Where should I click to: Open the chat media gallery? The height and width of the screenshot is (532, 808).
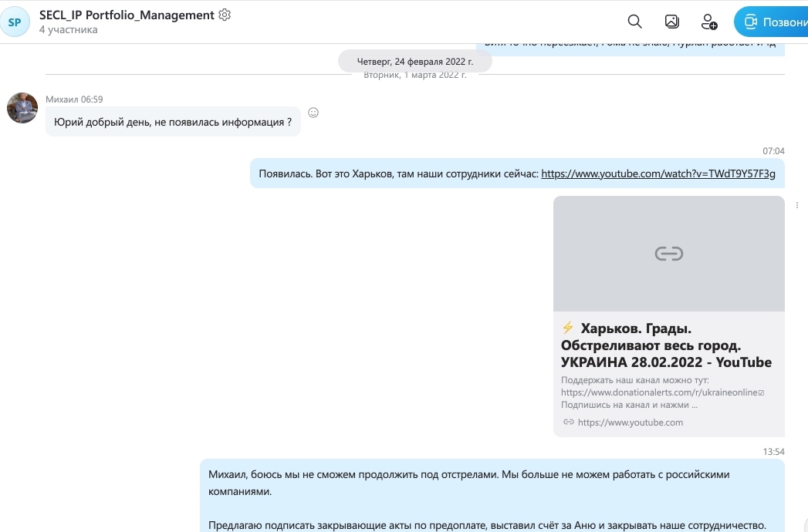pos(671,22)
